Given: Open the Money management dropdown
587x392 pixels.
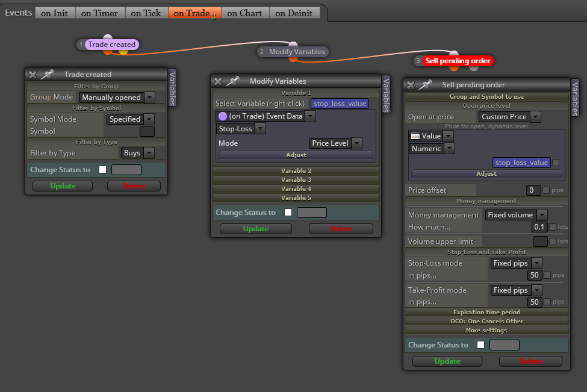Looking at the screenshot, I should 516,215.
